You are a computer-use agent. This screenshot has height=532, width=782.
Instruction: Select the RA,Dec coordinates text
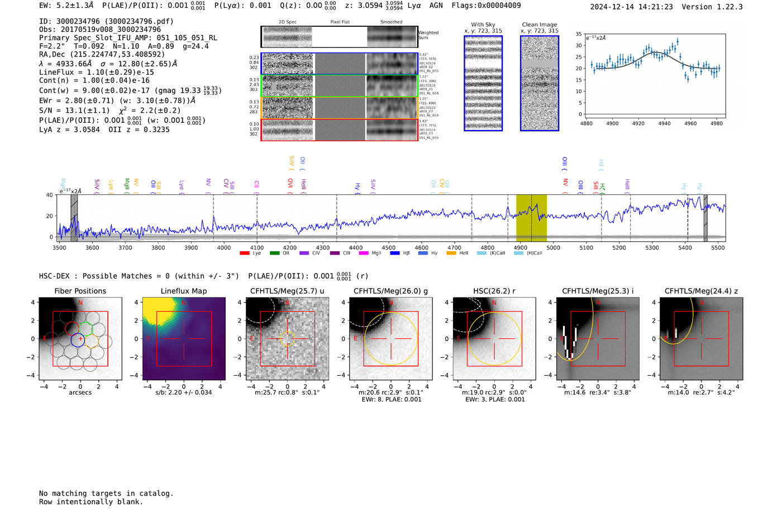pos(102,55)
